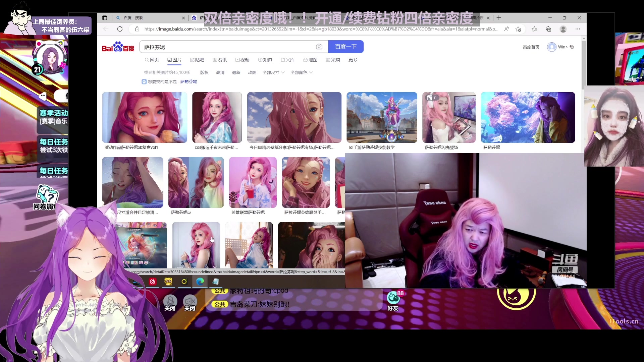
Task: Click the Read aloud icon in address bar
Action: [507, 29]
